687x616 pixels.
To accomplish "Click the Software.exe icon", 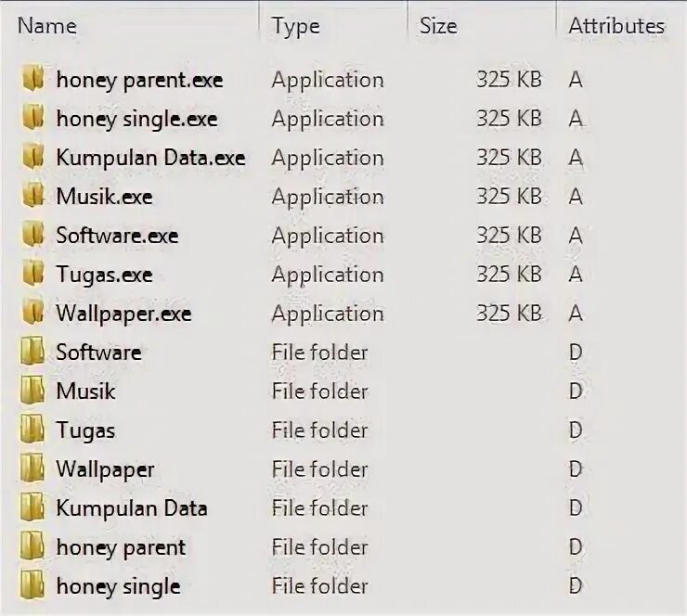I will (33, 234).
